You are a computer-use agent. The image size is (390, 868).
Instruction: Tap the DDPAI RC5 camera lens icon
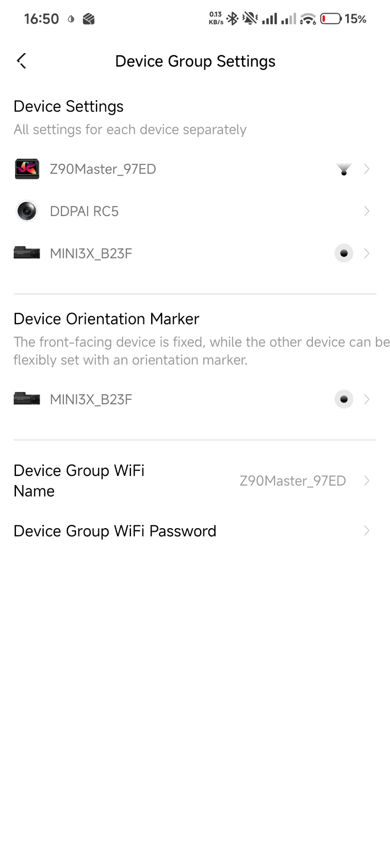pyautogui.click(x=27, y=211)
